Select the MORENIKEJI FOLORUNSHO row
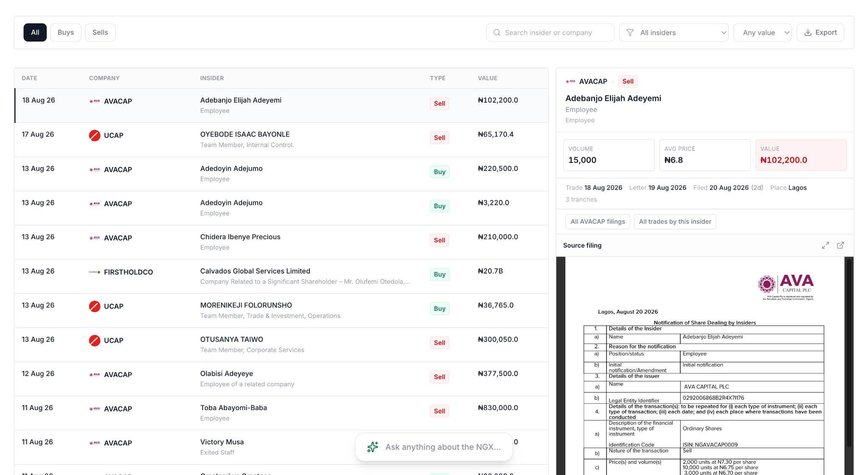Image resolution: width=868 pixels, height=475 pixels. (x=281, y=311)
